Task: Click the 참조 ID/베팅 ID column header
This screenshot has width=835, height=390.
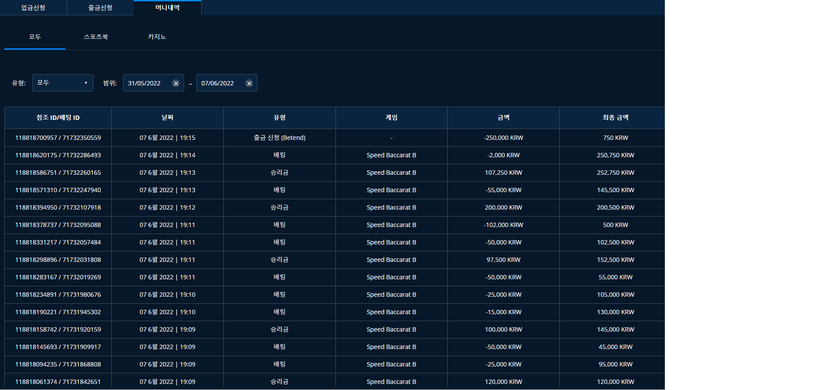Action: (58, 118)
